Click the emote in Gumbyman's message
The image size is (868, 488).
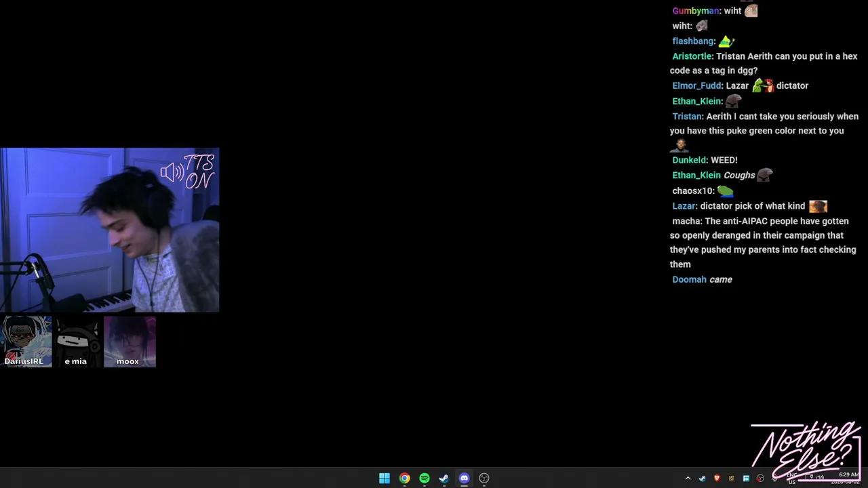tap(751, 10)
